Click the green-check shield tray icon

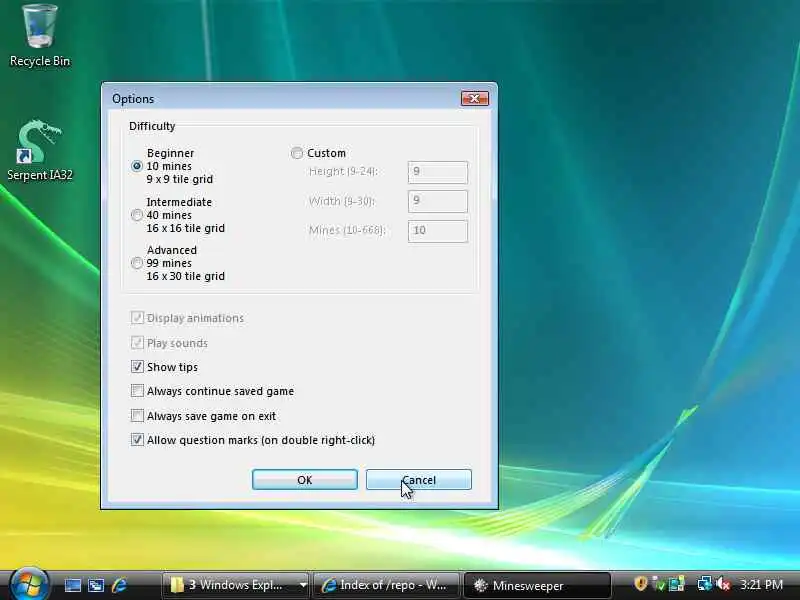[659, 584]
